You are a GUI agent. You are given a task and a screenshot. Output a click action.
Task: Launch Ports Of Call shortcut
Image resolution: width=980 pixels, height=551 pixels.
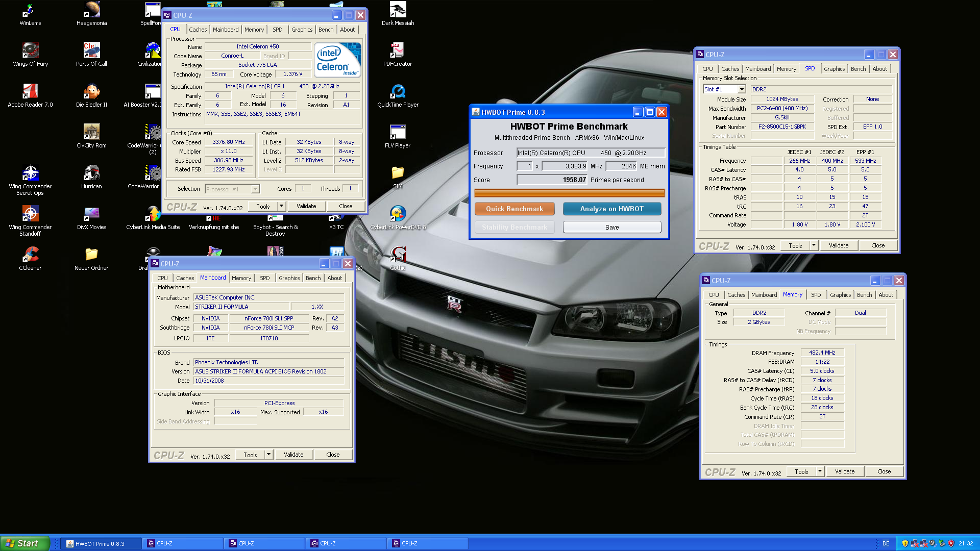pos(92,55)
